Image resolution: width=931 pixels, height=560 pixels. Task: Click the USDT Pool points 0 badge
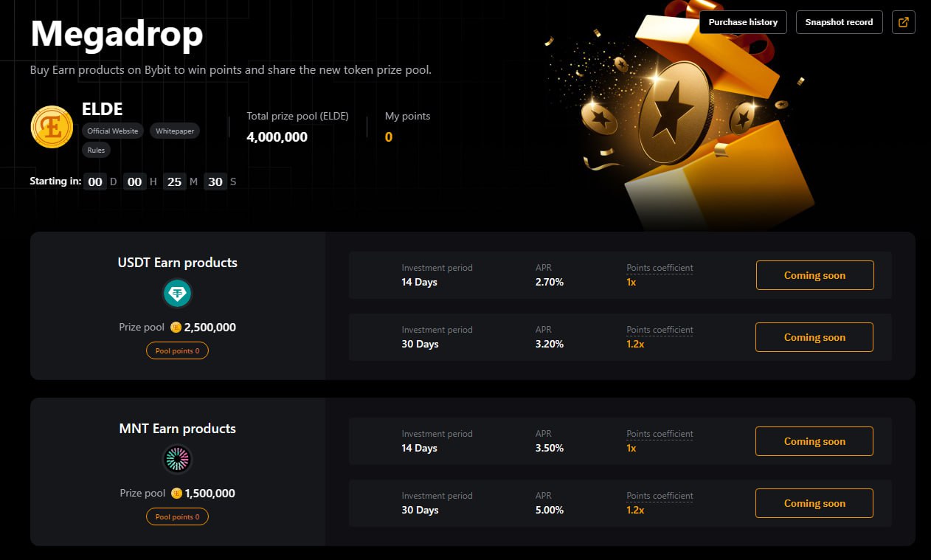177,351
